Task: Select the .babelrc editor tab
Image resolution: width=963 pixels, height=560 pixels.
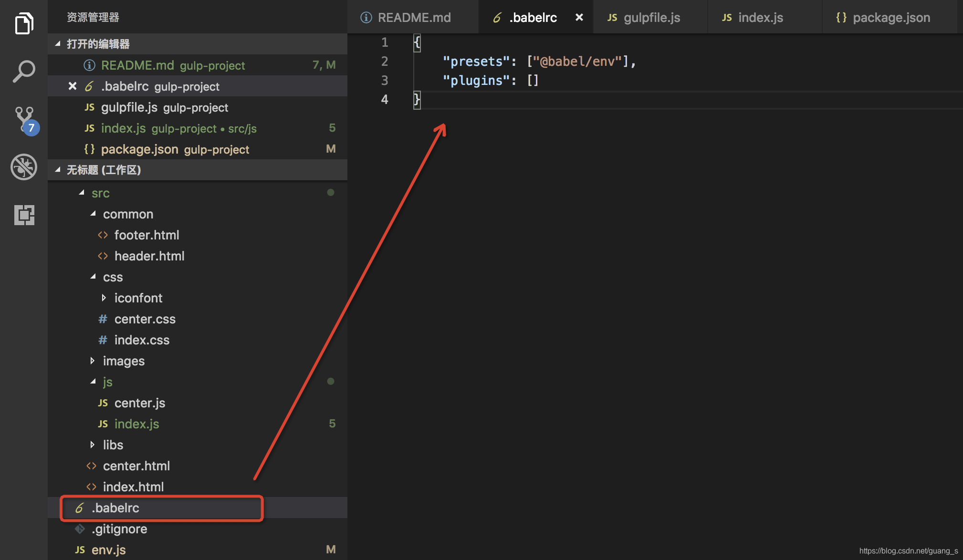Action: [536, 17]
